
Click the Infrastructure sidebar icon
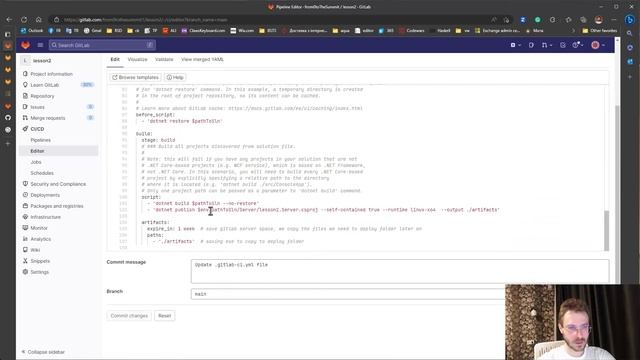coord(25,217)
